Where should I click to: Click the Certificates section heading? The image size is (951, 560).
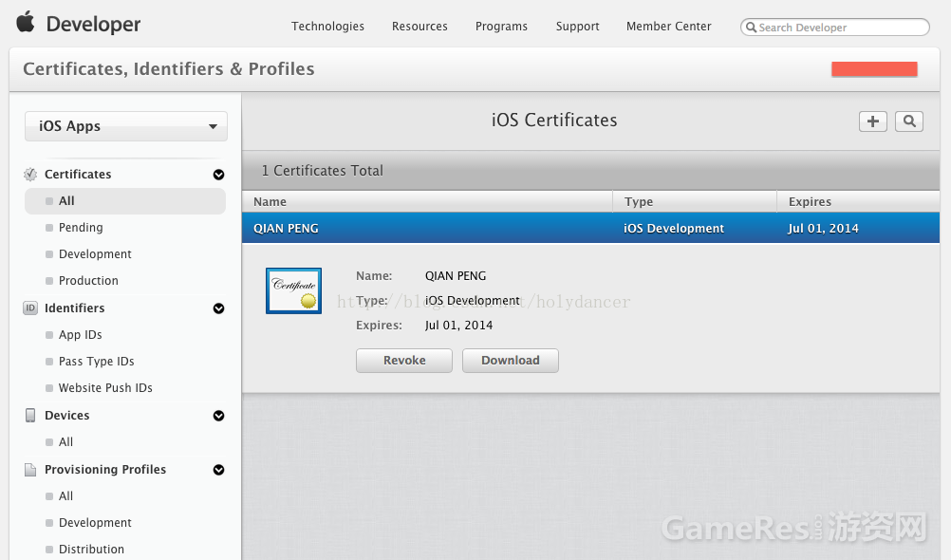pyautogui.click(x=78, y=174)
